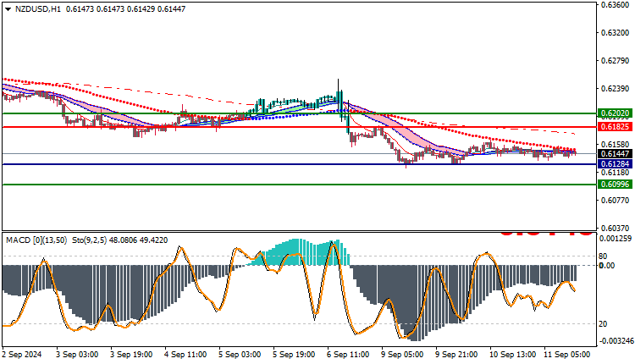Click the stochastic 80 level label
Viewport: 635px width, 364px height.
[x=603, y=256]
